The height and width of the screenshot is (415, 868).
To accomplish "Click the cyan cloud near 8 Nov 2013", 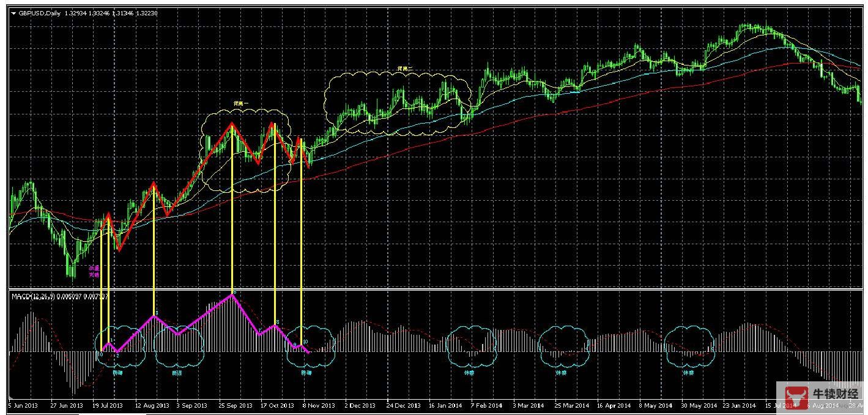I will (311, 348).
